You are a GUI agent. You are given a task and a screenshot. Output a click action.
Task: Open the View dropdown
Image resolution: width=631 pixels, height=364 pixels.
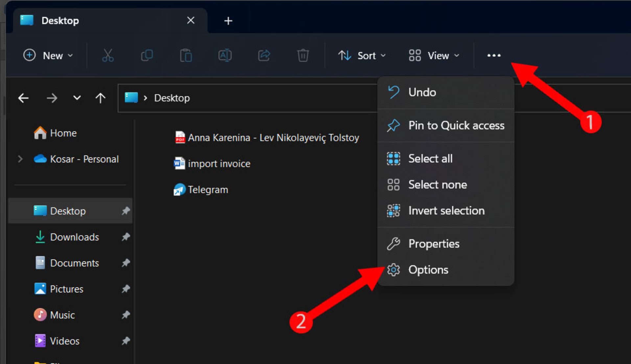[434, 56]
